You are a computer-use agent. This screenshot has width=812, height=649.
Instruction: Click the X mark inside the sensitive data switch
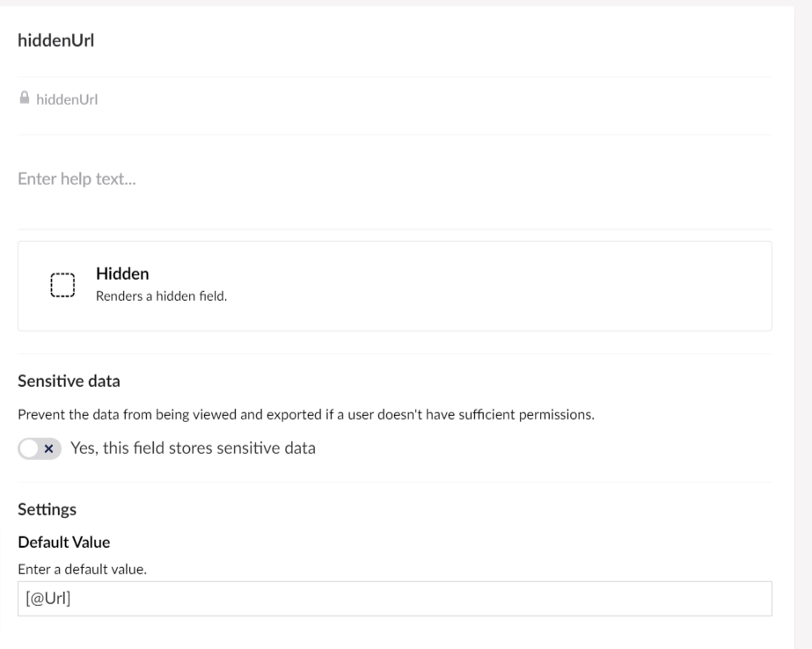pos(48,448)
